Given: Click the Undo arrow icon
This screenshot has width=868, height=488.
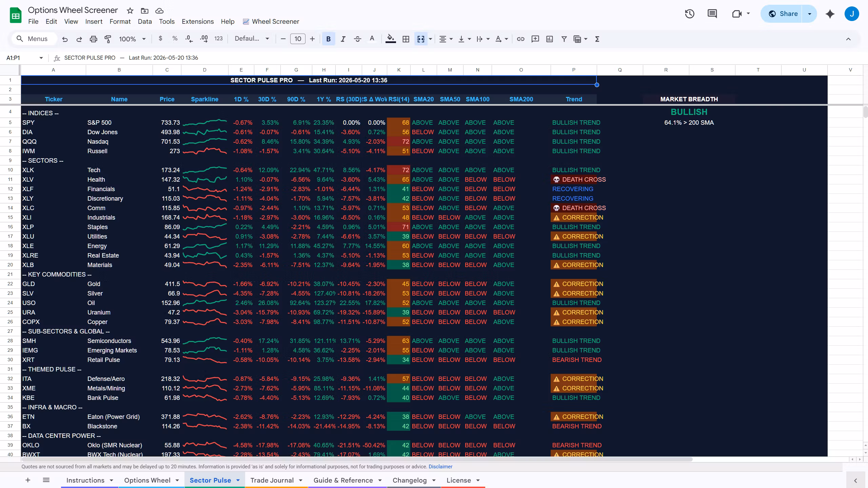Looking at the screenshot, I should (65, 39).
